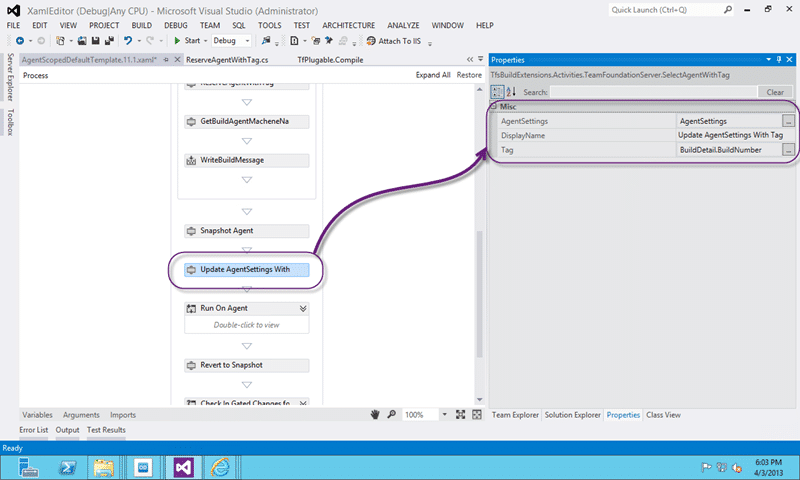The height and width of the screenshot is (480, 800).
Task: Open the Start button dropdown arrow
Action: tap(205, 41)
